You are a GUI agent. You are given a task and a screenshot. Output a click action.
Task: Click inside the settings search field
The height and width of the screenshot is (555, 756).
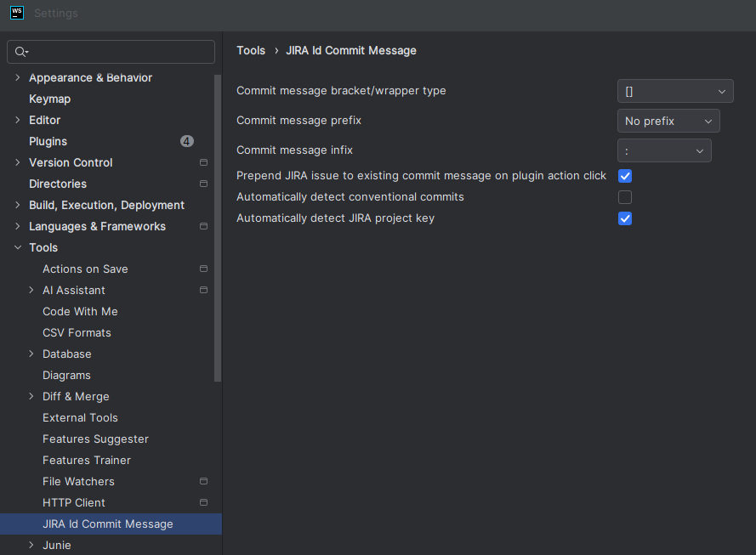[111, 52]
